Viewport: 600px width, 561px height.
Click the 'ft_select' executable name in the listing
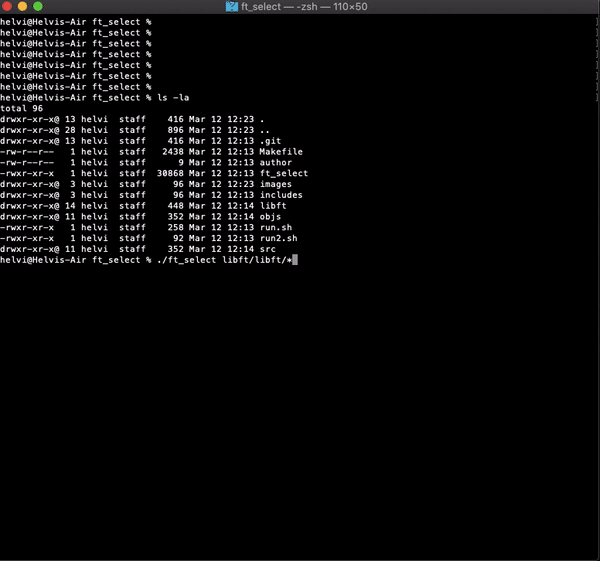click(284, 173)
